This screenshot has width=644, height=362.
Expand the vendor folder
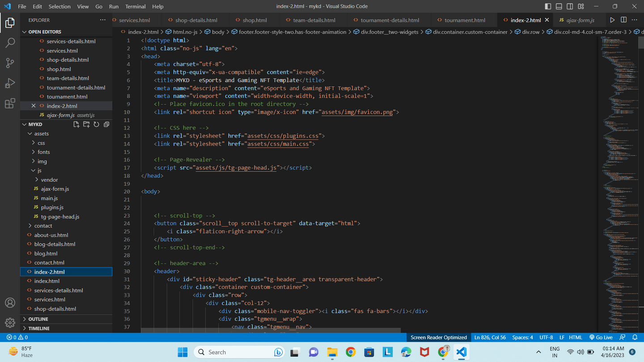click(x=66, y=180)
